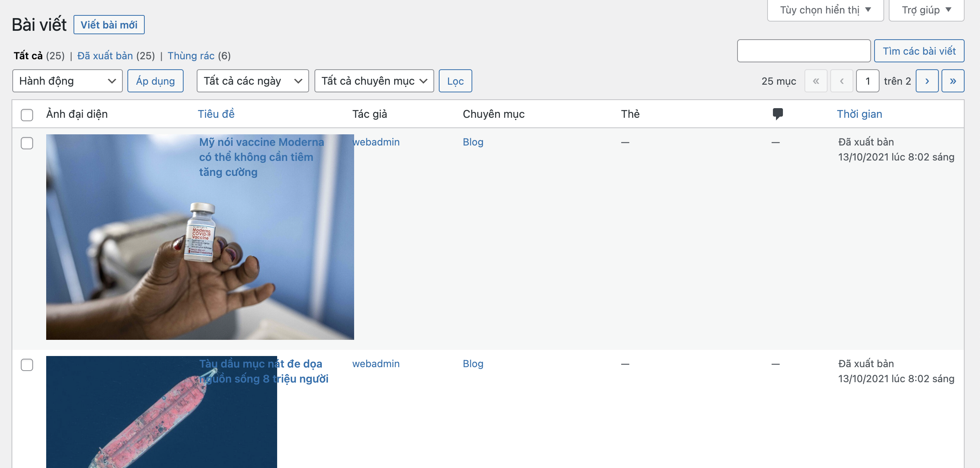Open Tất cả chuyên mục category dropdown

coord(374,81)
